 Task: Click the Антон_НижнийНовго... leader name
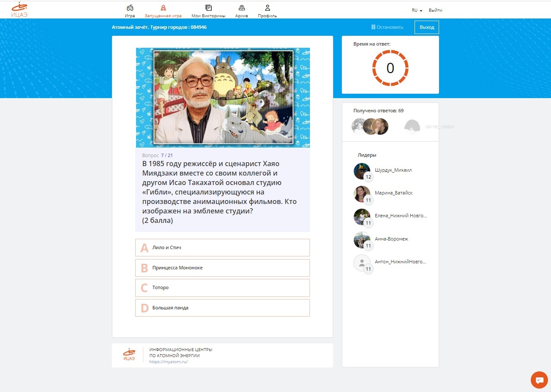tap(401, 262)
